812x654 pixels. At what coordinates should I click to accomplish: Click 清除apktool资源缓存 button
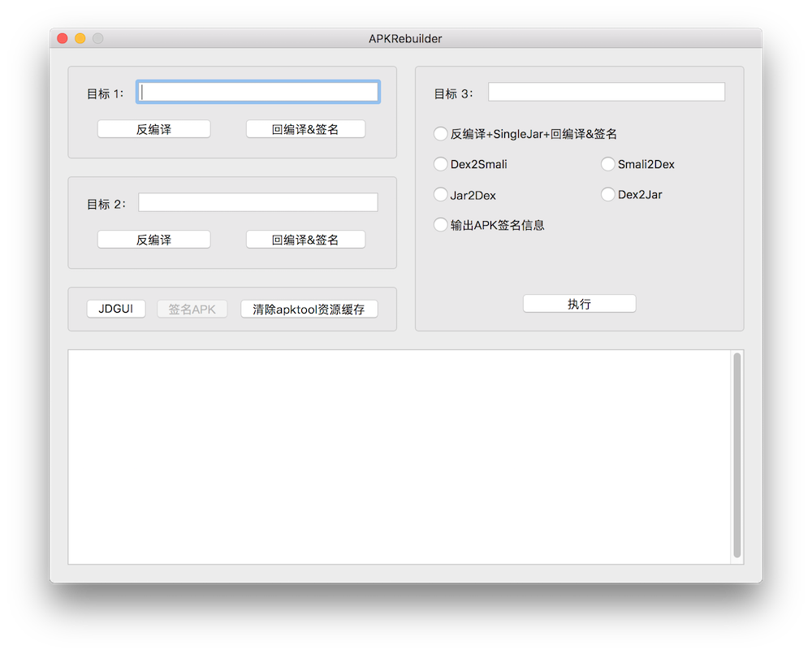coord(309,309)
